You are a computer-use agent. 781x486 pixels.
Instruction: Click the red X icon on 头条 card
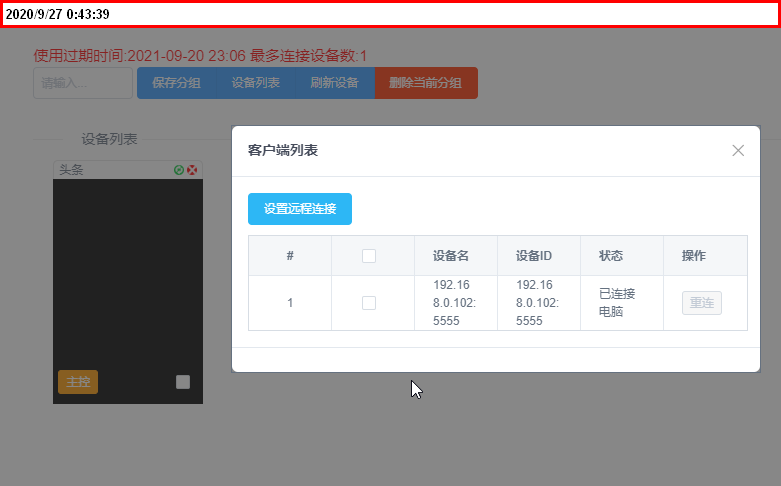coord(192,170)
